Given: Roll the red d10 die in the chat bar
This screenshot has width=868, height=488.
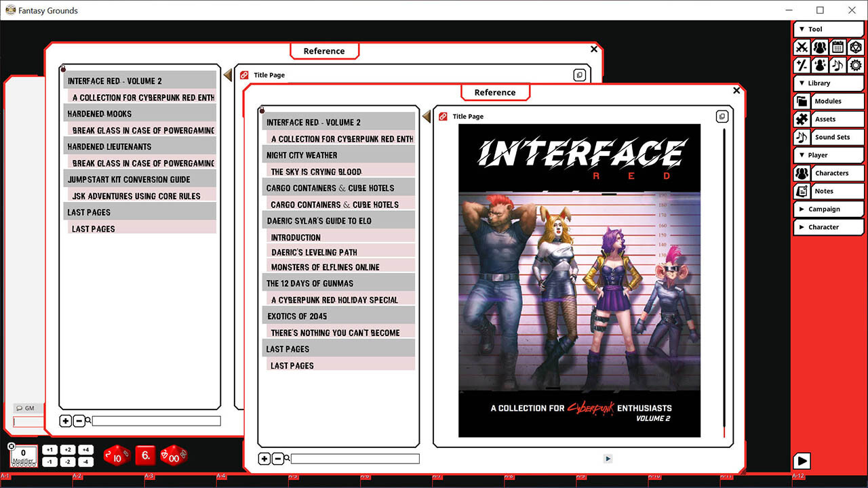Looking at the screenshot, I should coord(117,455).
